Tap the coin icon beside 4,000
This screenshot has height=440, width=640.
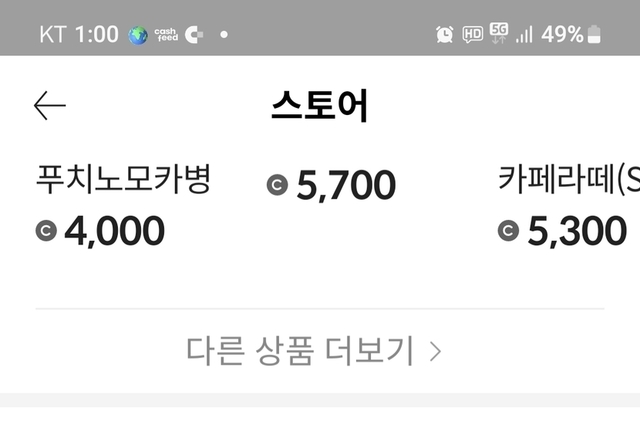click(x=45, y=232)
